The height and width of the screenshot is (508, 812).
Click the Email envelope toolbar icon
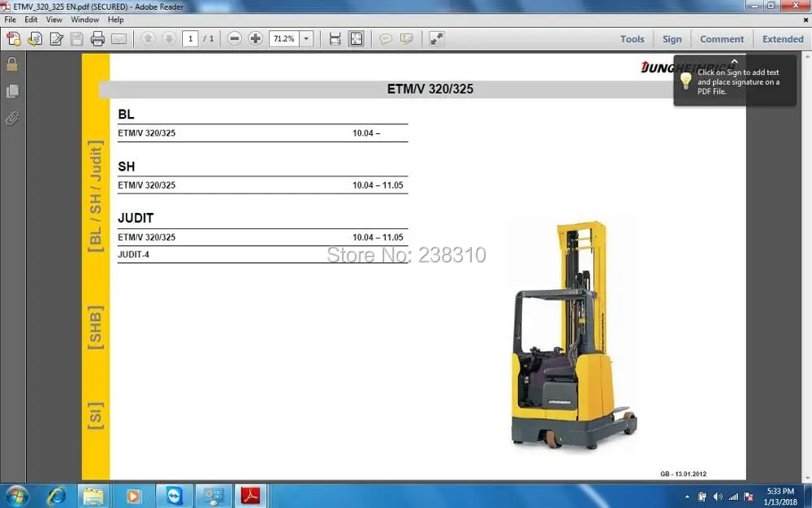(x=119, y=39)
